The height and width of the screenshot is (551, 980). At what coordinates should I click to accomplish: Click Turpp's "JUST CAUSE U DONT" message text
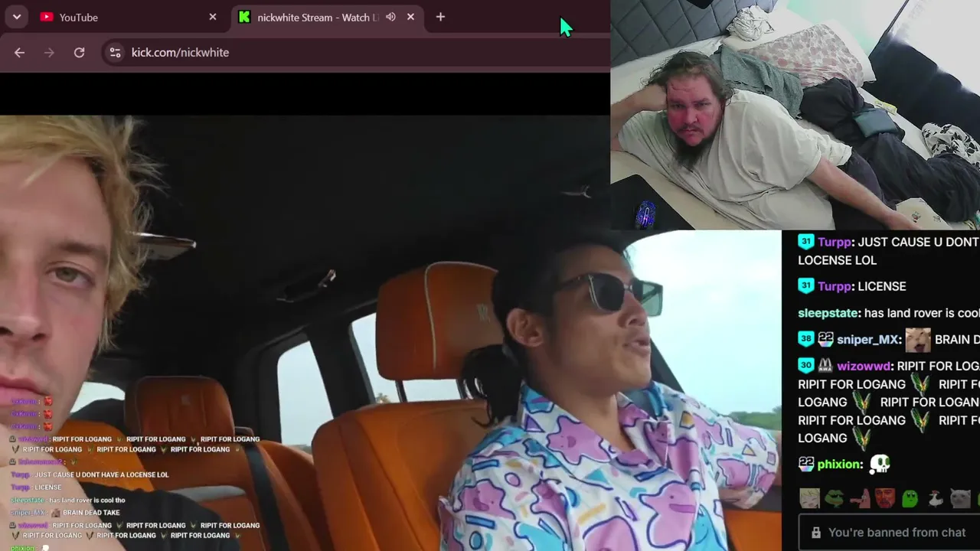[x=919, y=242]
